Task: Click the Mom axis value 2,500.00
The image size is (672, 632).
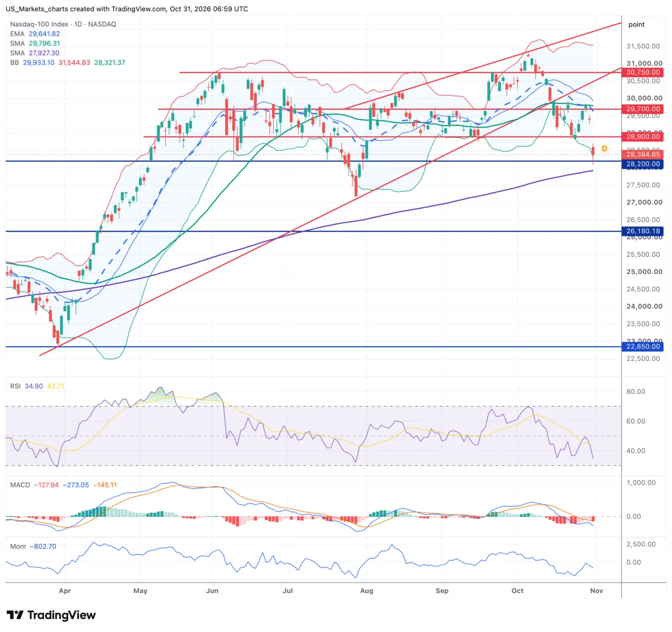Action: tap(641, 544)
